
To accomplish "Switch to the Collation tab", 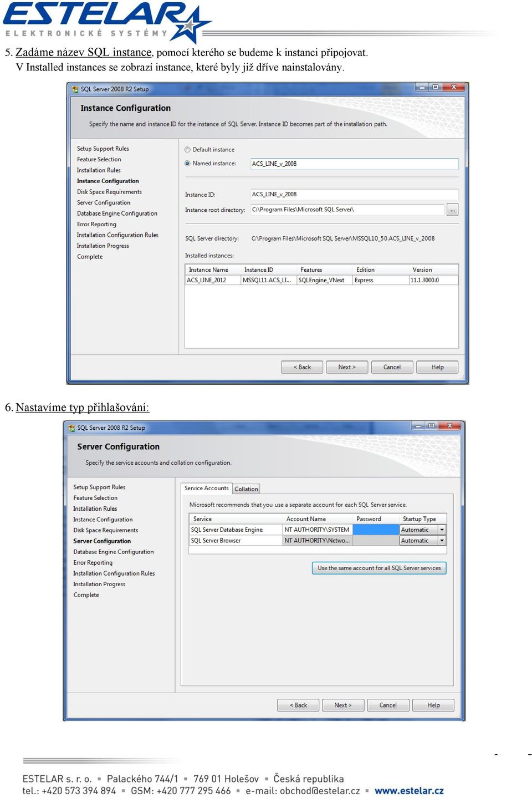I will pos(246,489).
